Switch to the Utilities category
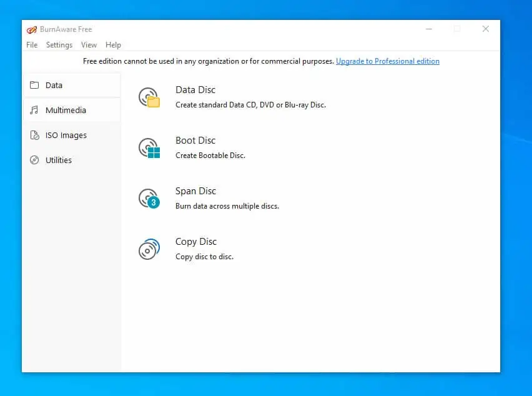 [72, 160]
